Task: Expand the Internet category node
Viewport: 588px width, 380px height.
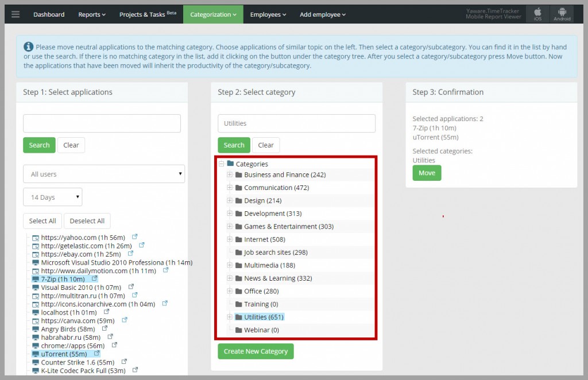Action: 230,239
